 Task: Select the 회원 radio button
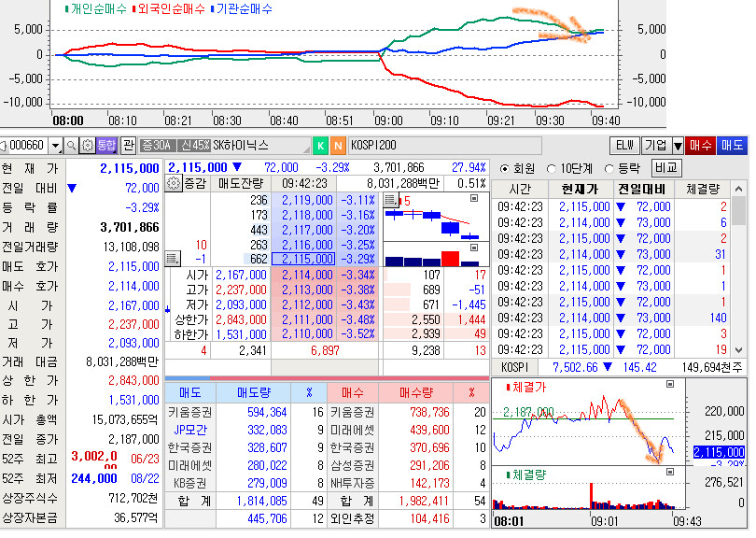[504, 169]
